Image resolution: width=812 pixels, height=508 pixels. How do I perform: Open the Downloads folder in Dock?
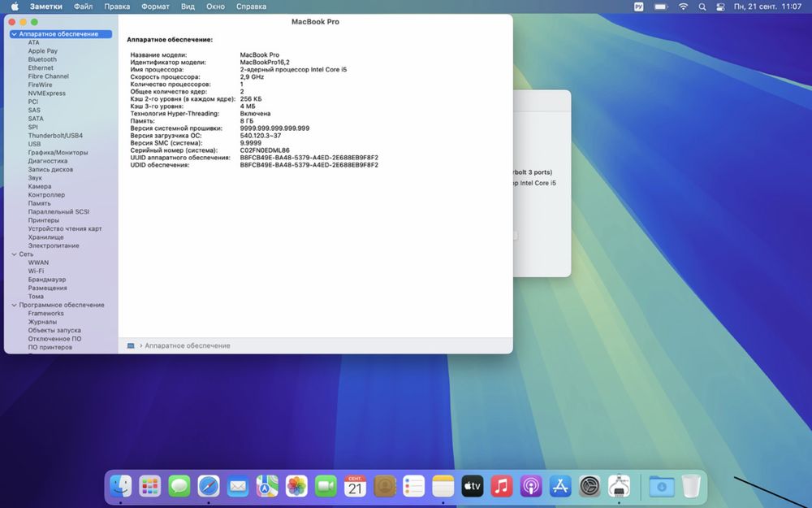[x=662, y=486]
